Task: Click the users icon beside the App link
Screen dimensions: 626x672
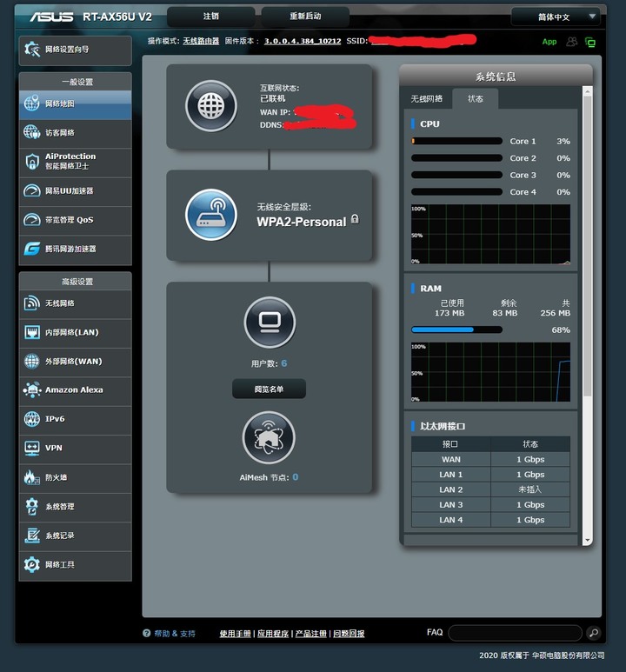Action: pos(571,42)
